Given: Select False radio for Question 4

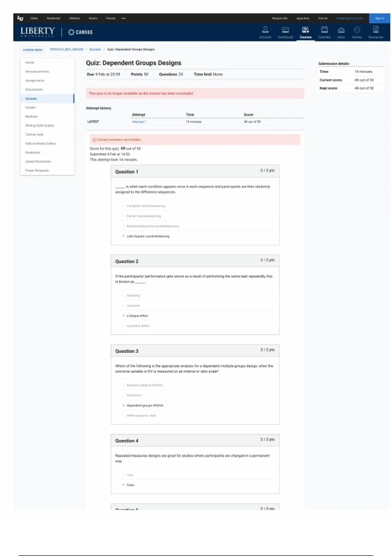Looking at the screenshot, I should [123, 485].
